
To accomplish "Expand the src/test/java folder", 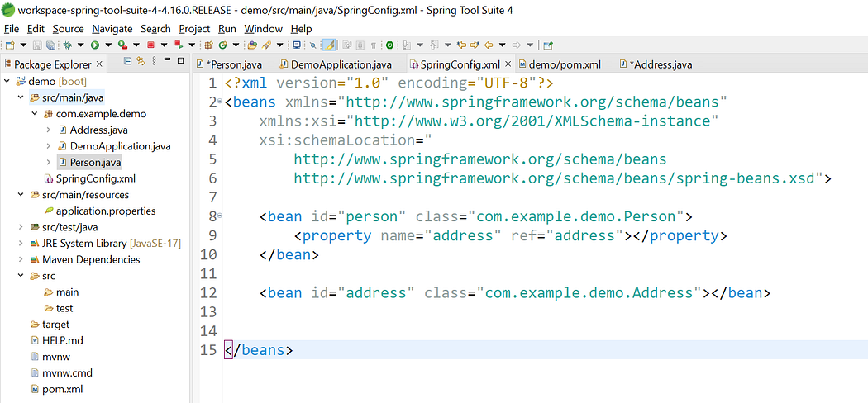I will [21, 227].
